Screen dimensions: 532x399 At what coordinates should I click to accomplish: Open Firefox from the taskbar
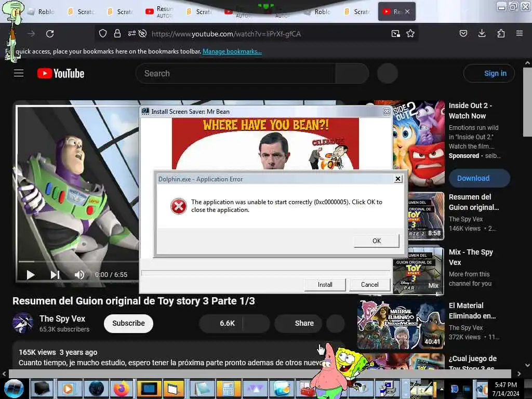point(122,389)
